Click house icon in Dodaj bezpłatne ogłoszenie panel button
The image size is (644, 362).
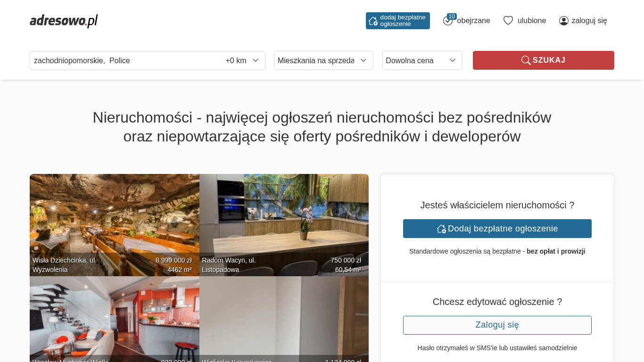tap(441, 229)
